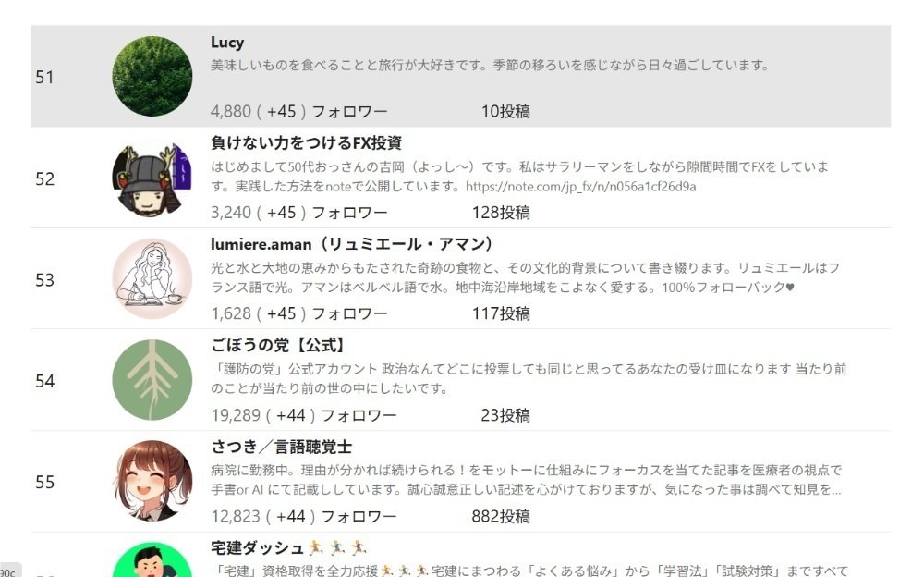Select the green root logo of ごぼうの党
The image size is (924, 577).
point(152,380)
